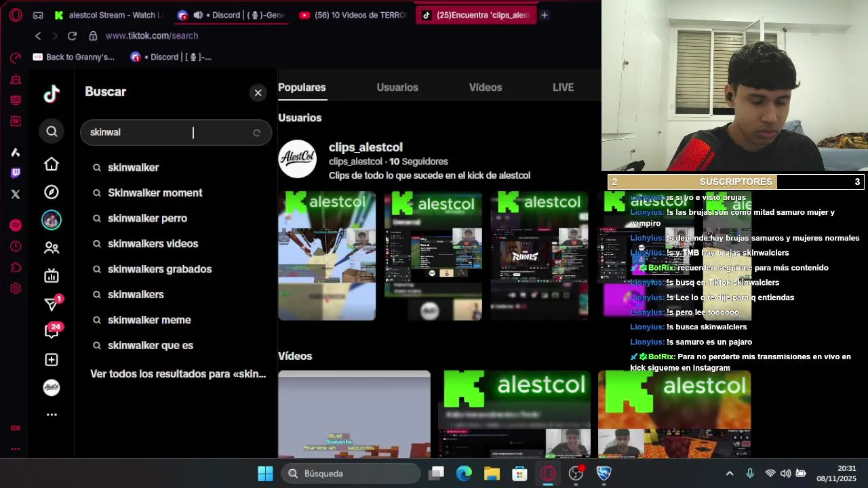Screen dimensions: 868x488
Task: Open History clock icon in Opera sidebar
Action: point(16,247)
